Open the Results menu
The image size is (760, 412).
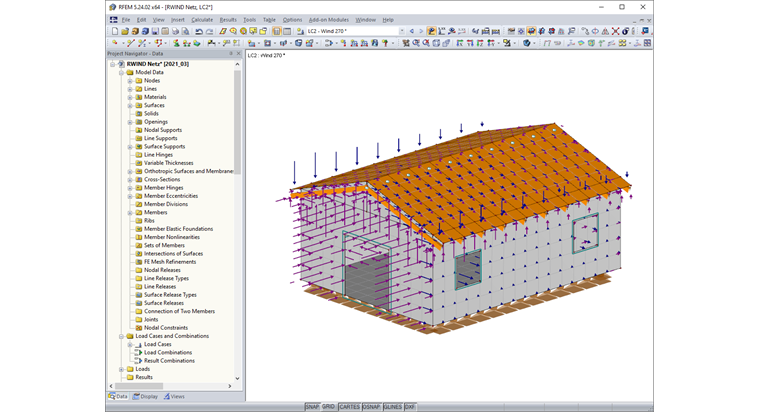click(228, 20)
